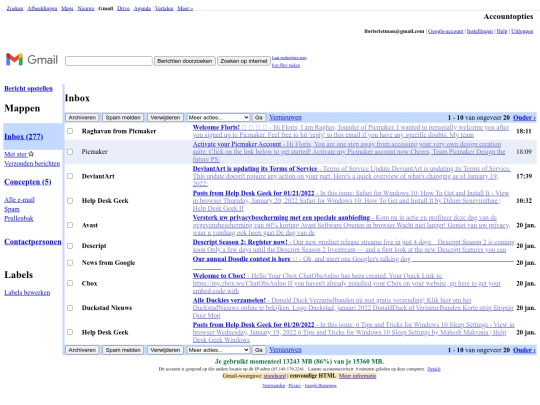Viewport: 540px width, 405px height.
Task: Open the top 'Meer acties...' dropdown
Action: coord(218,117)
